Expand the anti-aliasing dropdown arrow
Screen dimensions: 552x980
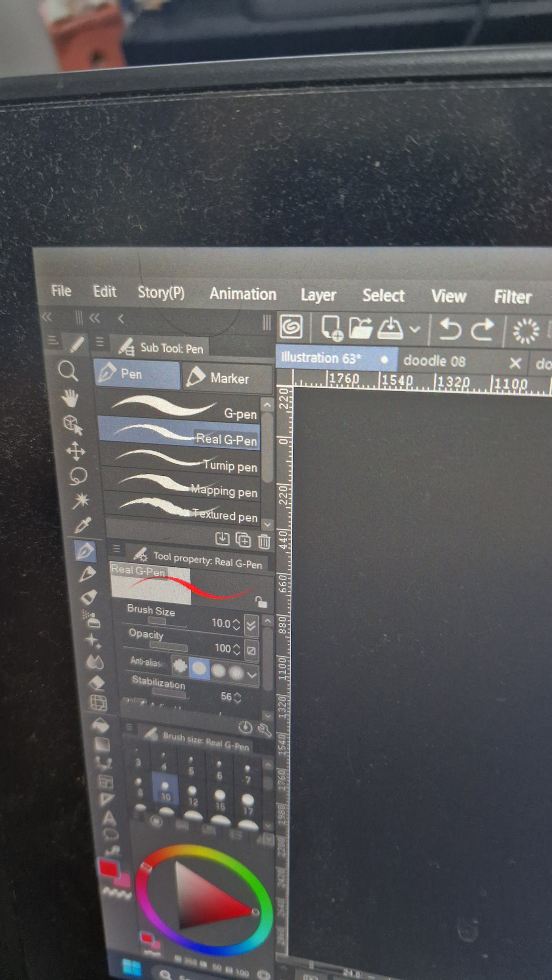click(x=252, y=675)
